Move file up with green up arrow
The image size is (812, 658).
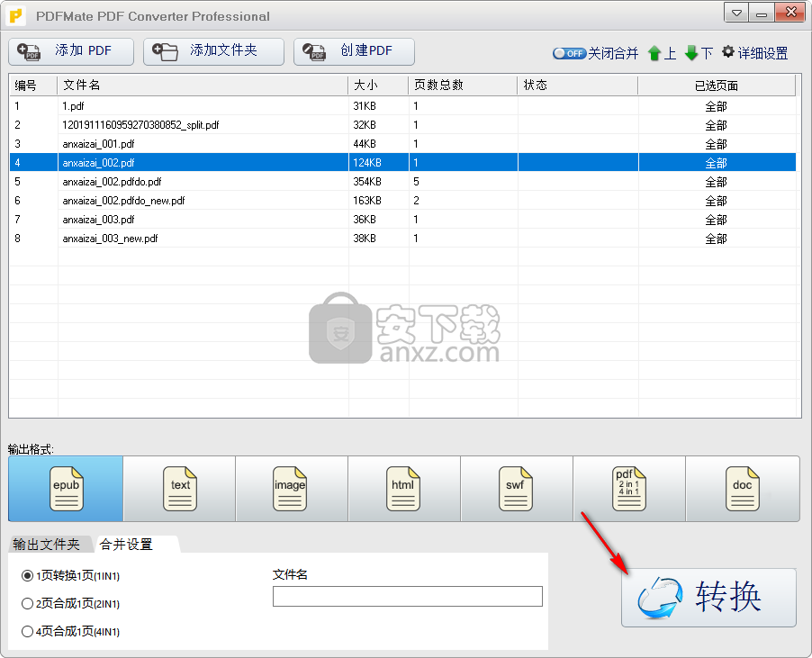pyautogui.click(x=654, y=53)
